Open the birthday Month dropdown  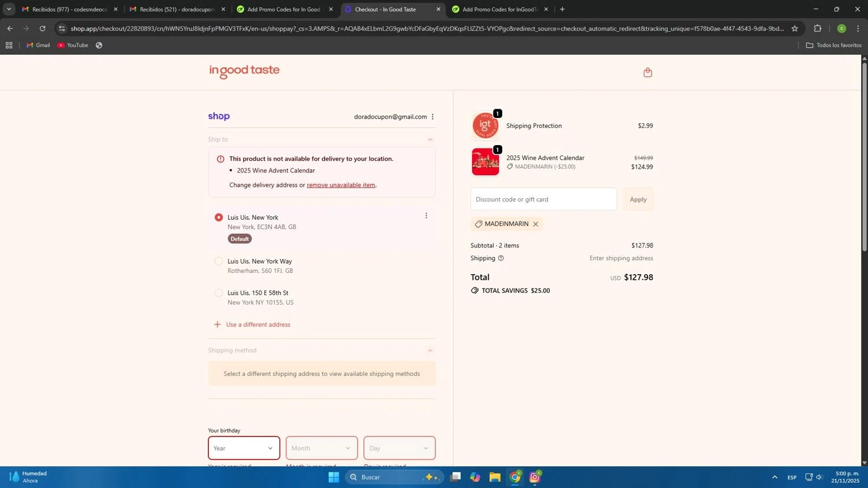click(322, 448)
